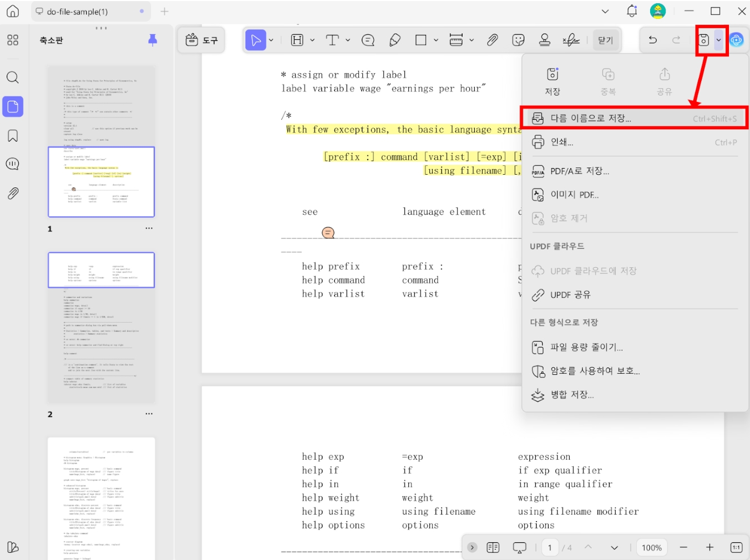The image size is (750, 560).
Task: Open the search panel in the sidebar
Action: pyautogui.click(x=12, y=78)
